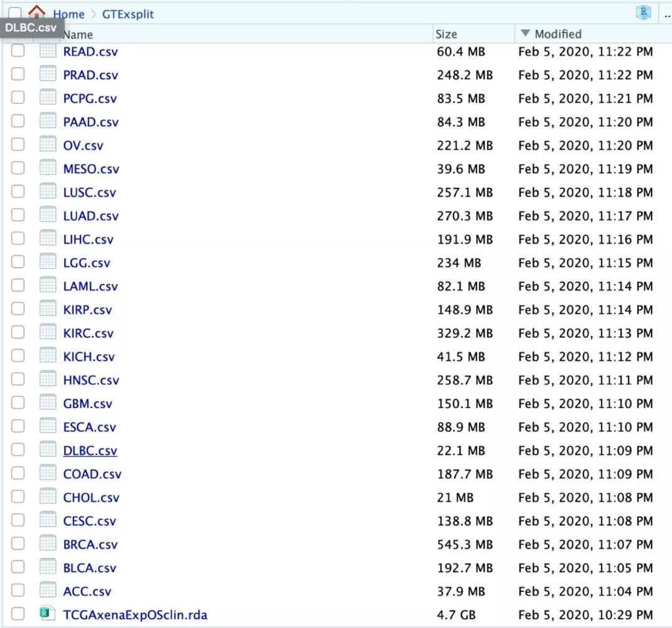The width and height of the screenshot is (672, 628).
Task: Click the Home house icon in breadcrumb
Action: (x=37, y=12)
